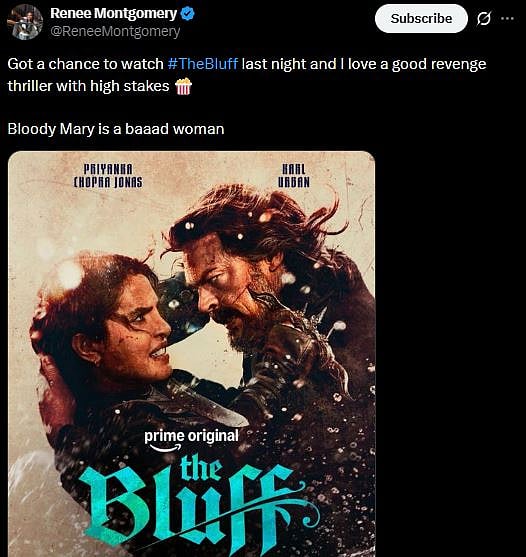Open the Grok explain-post icon

click(x=484, y=18)
